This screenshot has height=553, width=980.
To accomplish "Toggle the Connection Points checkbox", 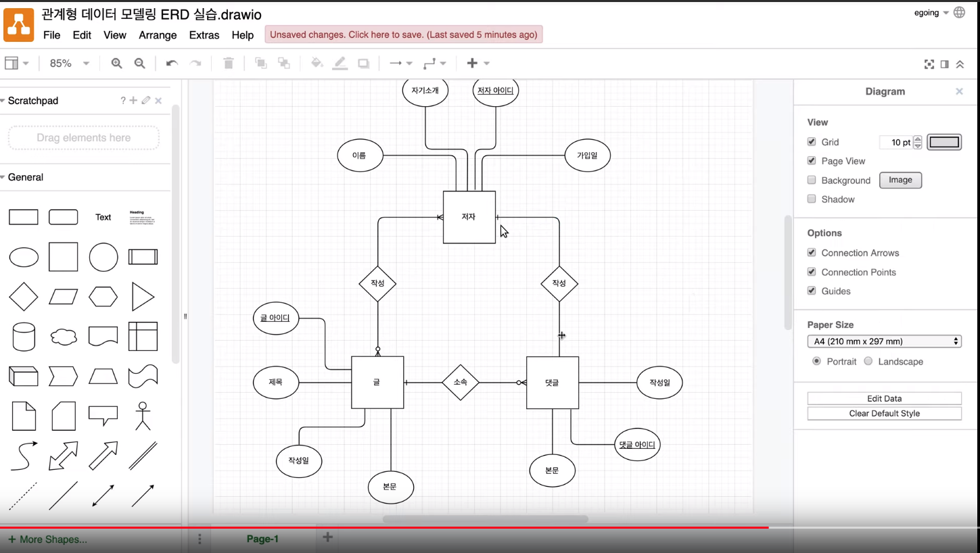I will (812, 272).
